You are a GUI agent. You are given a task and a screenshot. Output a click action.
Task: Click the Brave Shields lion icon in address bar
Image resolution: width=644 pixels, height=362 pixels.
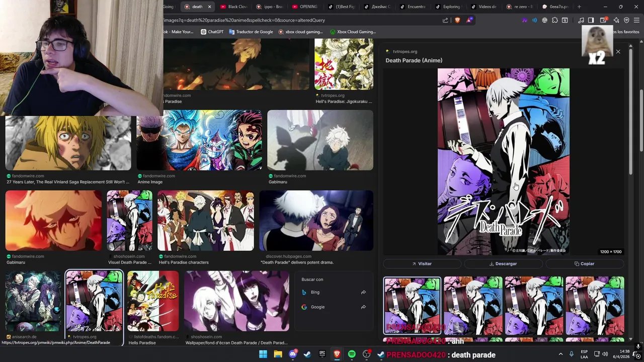pyautogui.click(x=457, y=20)
